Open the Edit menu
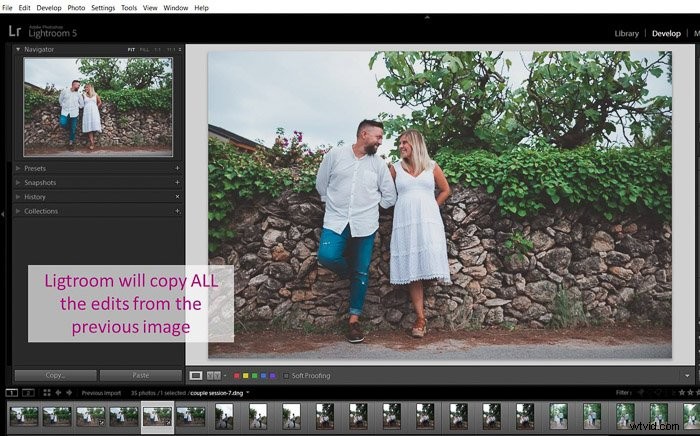Screen dimensions: 700x436 point(25,8)
